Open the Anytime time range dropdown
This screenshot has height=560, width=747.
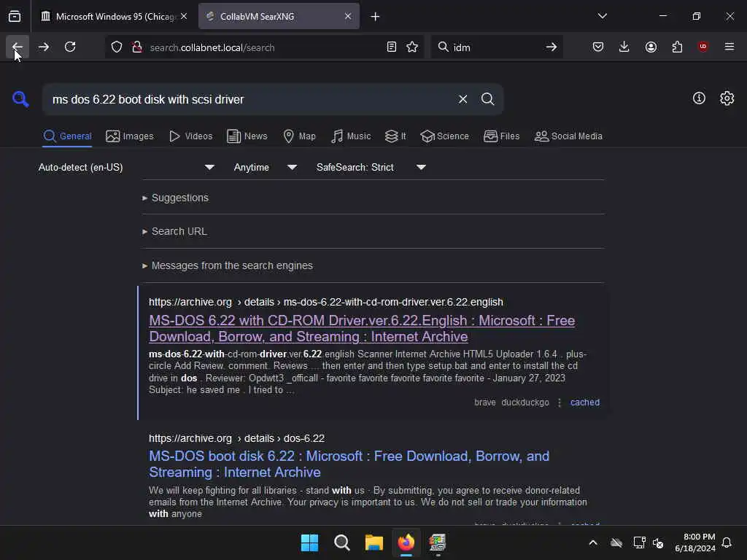click(x=265, y=168)
